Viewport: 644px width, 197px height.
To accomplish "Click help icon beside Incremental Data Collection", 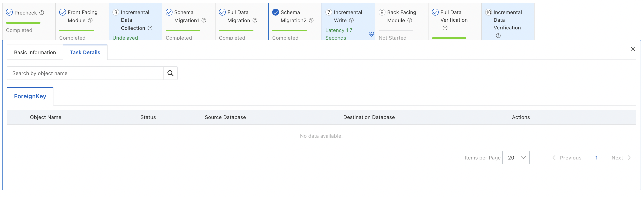I will point(150,28).
